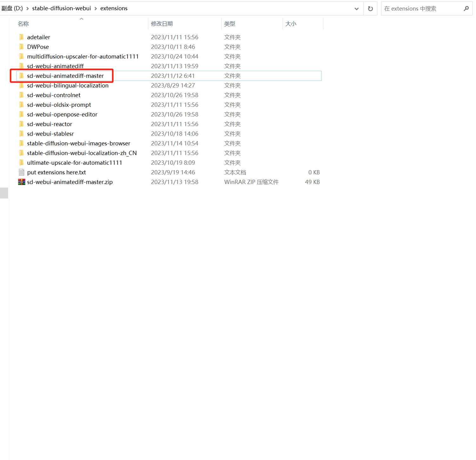Click the search magnifier icon

[466, 9]
